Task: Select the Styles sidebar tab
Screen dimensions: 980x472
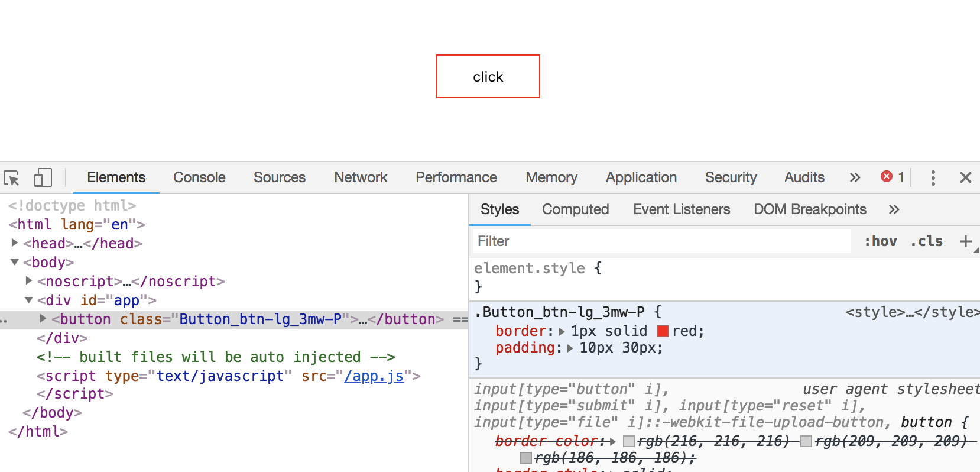Action: pos(499,209)
